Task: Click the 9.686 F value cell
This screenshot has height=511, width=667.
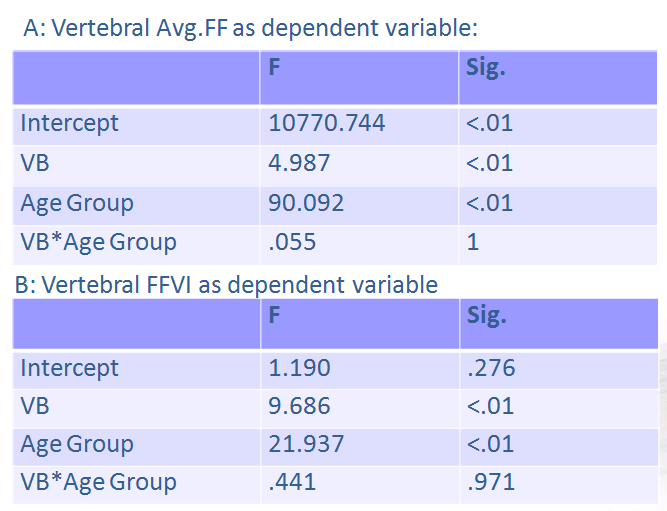Action: point(300,407)
